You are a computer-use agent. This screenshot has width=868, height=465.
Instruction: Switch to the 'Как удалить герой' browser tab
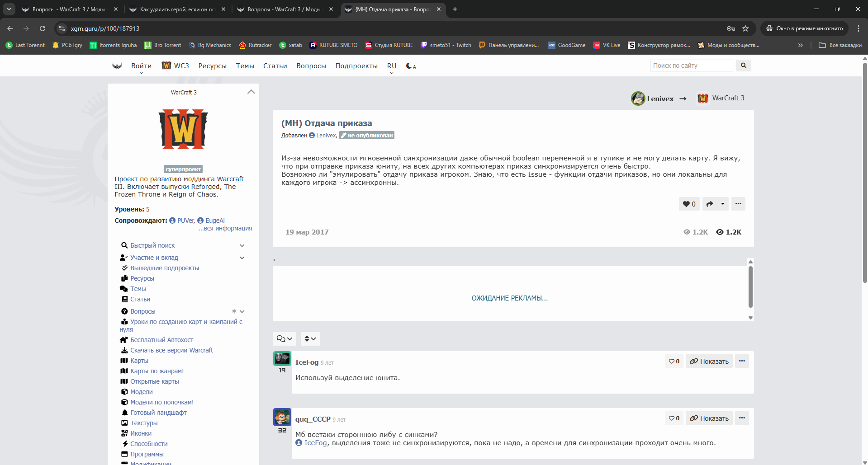(177, 9)
